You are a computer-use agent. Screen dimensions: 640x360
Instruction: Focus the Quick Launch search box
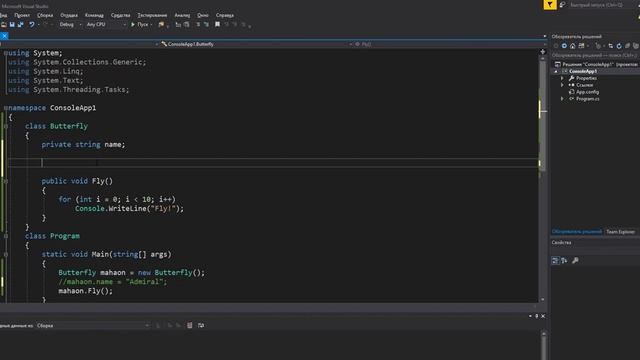pos(602,5)
